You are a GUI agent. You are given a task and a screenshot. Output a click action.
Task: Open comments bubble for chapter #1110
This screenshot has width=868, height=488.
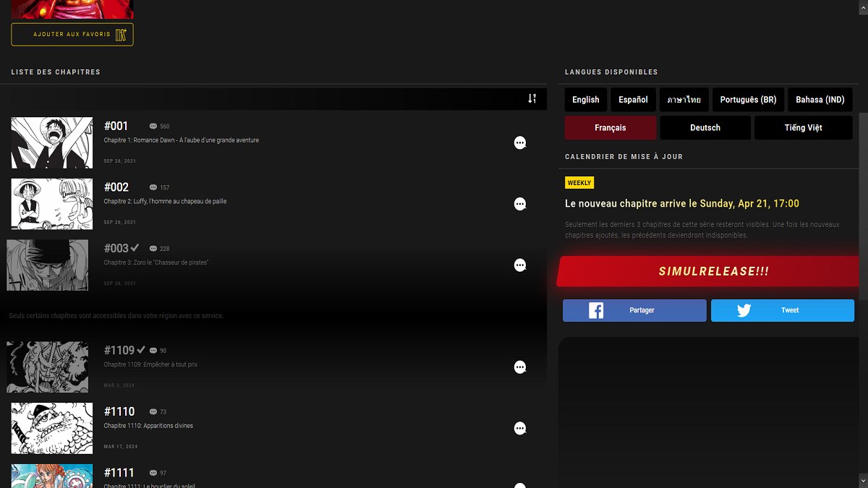tap(519, 429)
